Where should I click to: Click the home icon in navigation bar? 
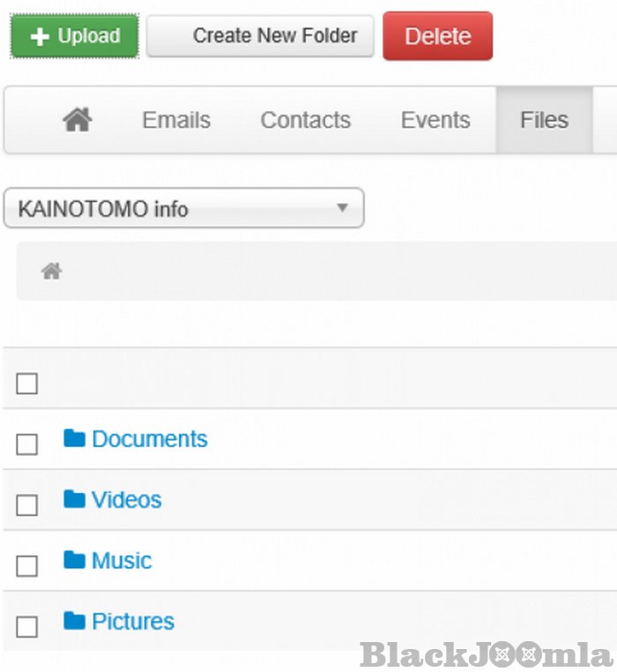[78, 120]
